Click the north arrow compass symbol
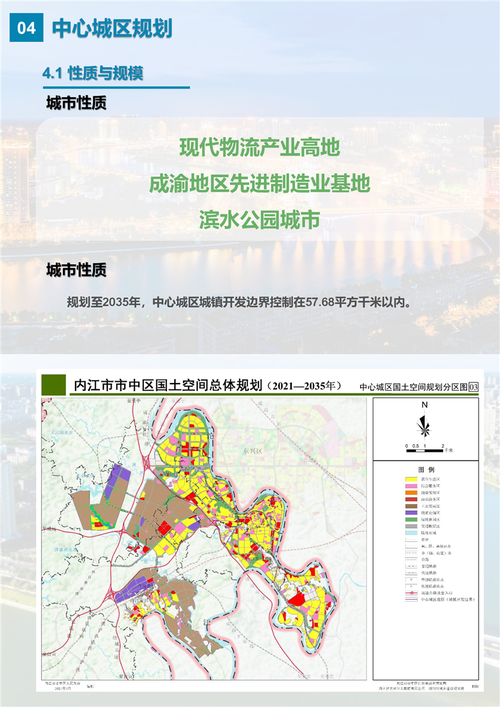 (424, 427)
